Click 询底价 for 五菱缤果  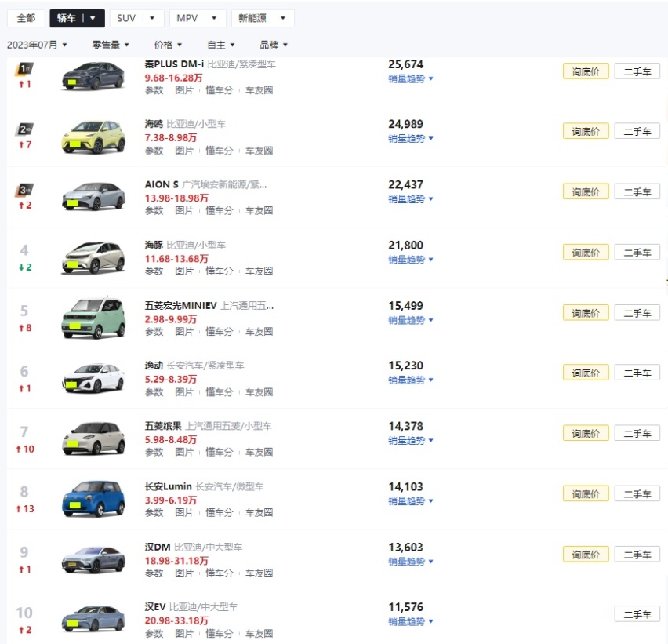(x=586, y=433)
